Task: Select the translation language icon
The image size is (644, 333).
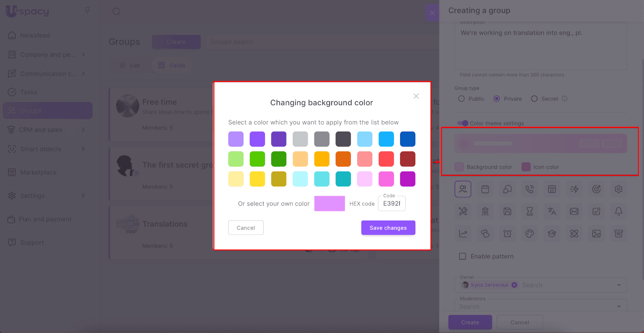Action: pyautogui.click(x=552, y=211)
